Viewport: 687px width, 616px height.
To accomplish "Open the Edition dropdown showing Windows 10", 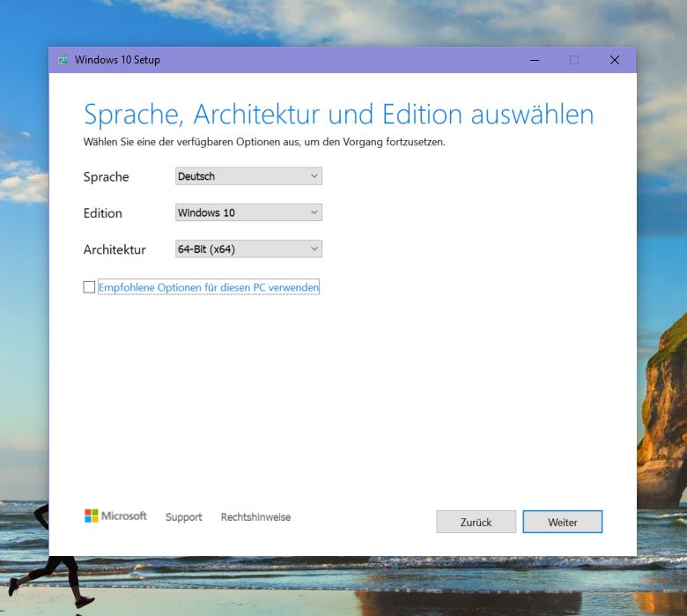I will point(248,212).
